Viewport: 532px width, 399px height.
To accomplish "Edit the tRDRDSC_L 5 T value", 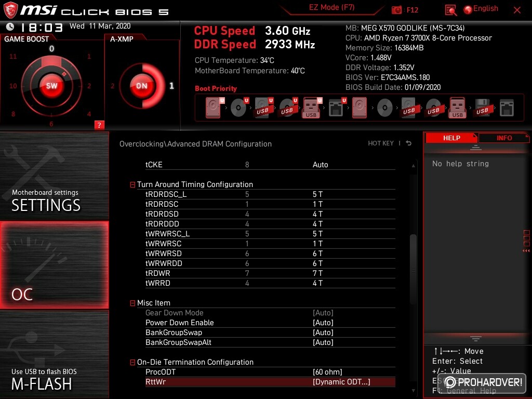I will 317,194.
